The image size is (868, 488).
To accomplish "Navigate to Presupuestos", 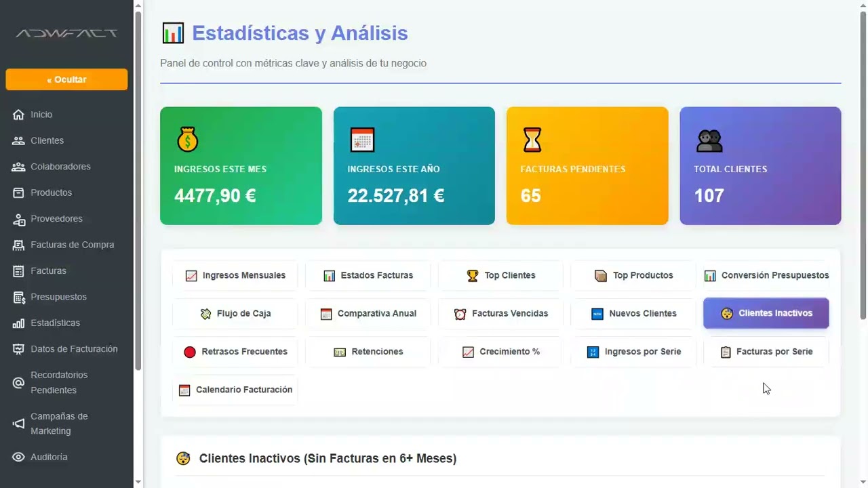I will coord(58,297).
